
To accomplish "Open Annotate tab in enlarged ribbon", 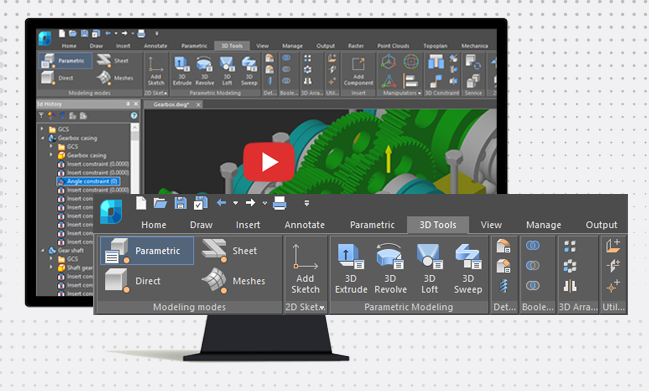I will tap(304, 225).
